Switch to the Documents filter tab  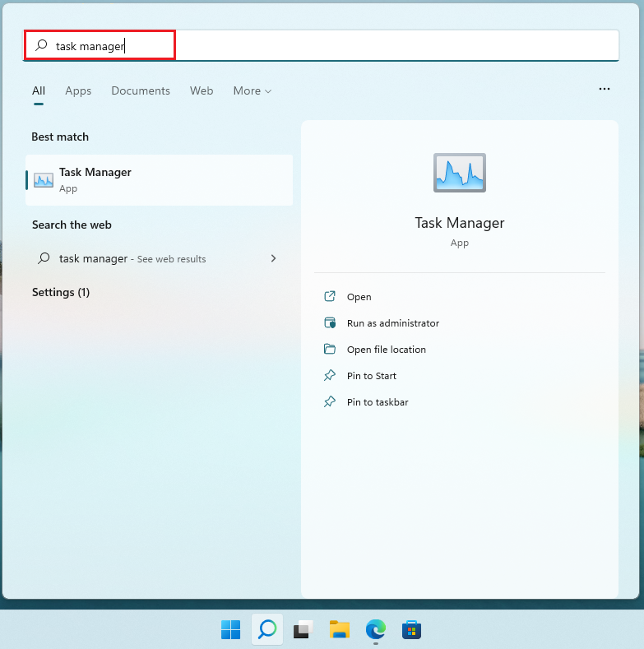pos(141,90)
